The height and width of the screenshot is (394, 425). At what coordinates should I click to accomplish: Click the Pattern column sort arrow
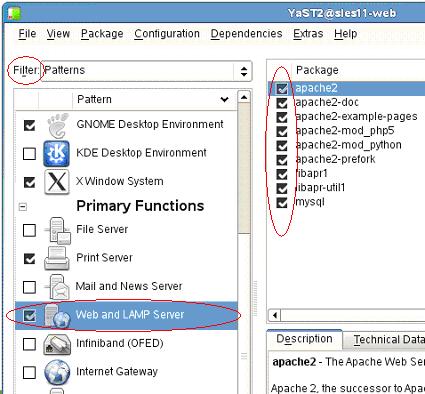tap(224, 99)
